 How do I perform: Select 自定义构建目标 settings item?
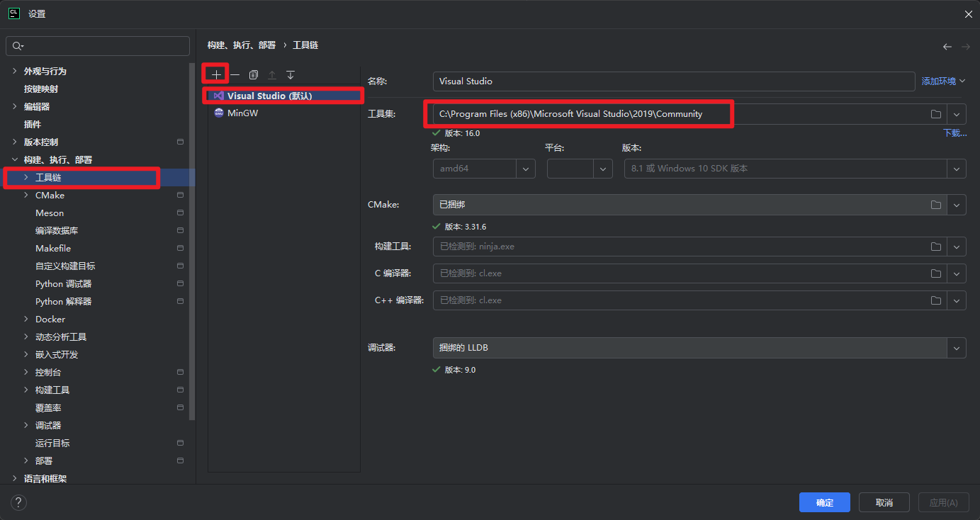tap(65, 266)
